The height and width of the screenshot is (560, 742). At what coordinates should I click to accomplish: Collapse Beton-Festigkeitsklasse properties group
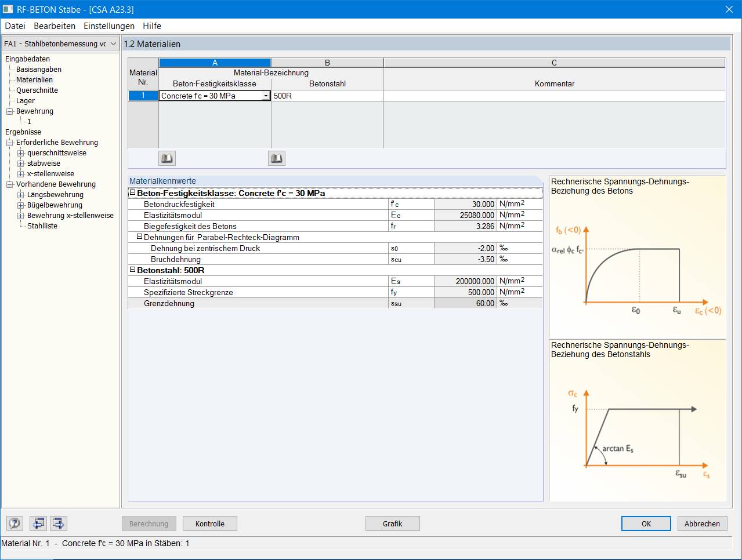(x=132, y=192)
